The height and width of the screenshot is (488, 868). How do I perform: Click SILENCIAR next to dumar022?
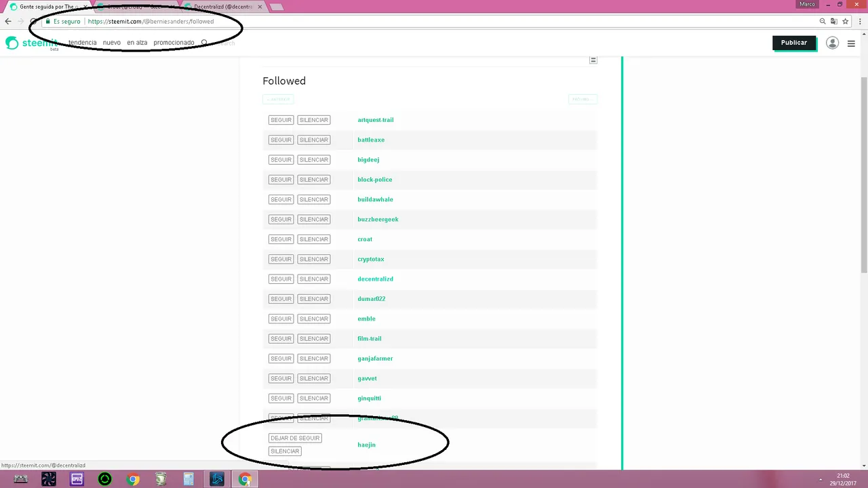(314, 299)
